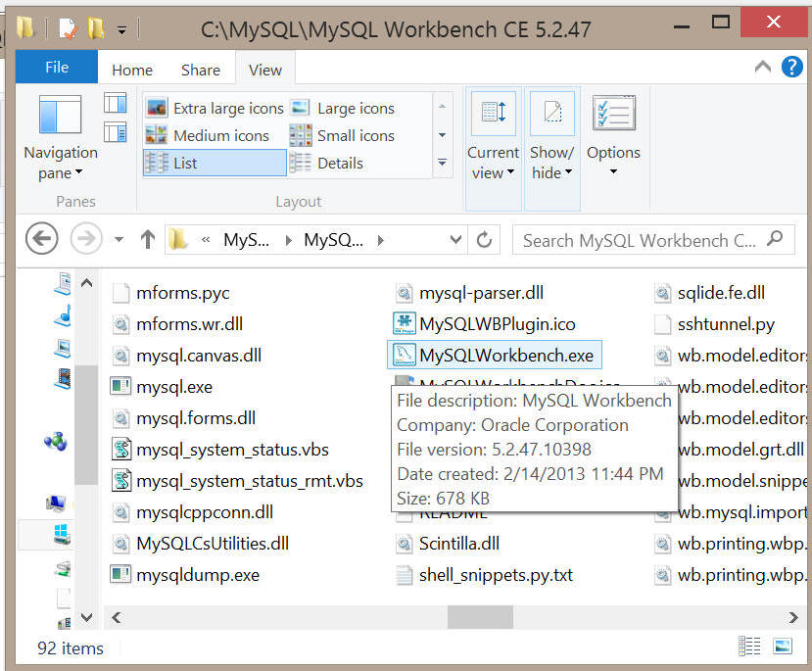This screenshot has height=671, width=812.
Task: Click mysql_system_status_rmt.vbs script icon
Action: tap(121, 481)
